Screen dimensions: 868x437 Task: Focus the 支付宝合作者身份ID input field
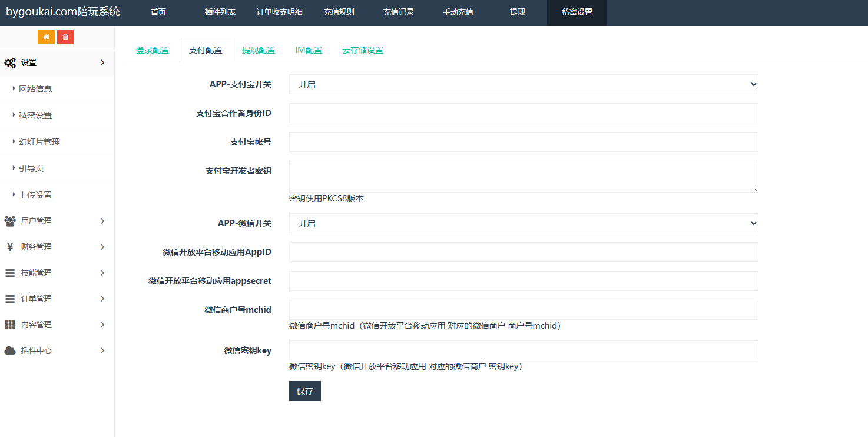pyautogui.click(x=524, y=113)
